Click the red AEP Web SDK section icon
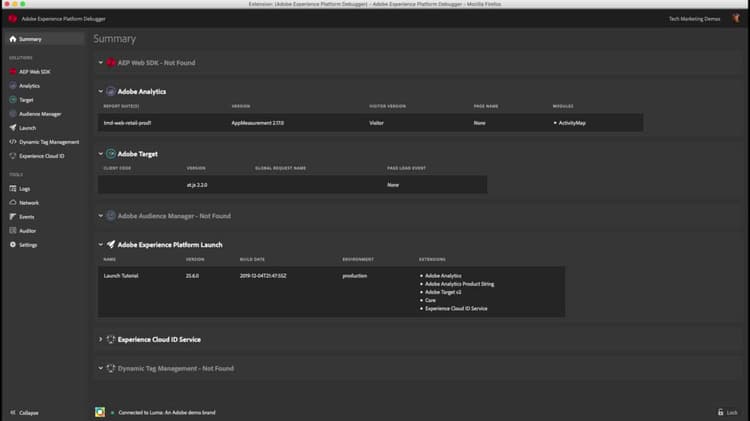Screen dimensions: 750x421 pyautogui.click(x=111, y=63)
